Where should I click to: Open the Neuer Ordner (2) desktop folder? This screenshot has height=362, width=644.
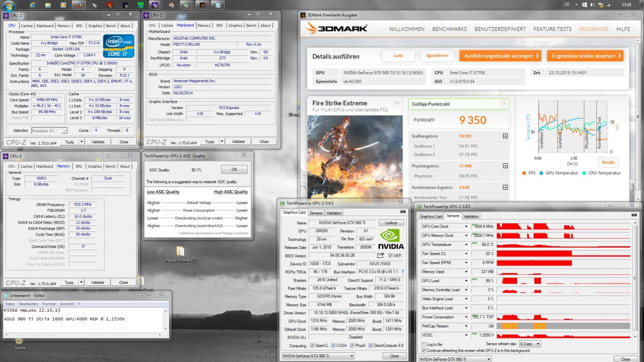(x=181, y=254)
